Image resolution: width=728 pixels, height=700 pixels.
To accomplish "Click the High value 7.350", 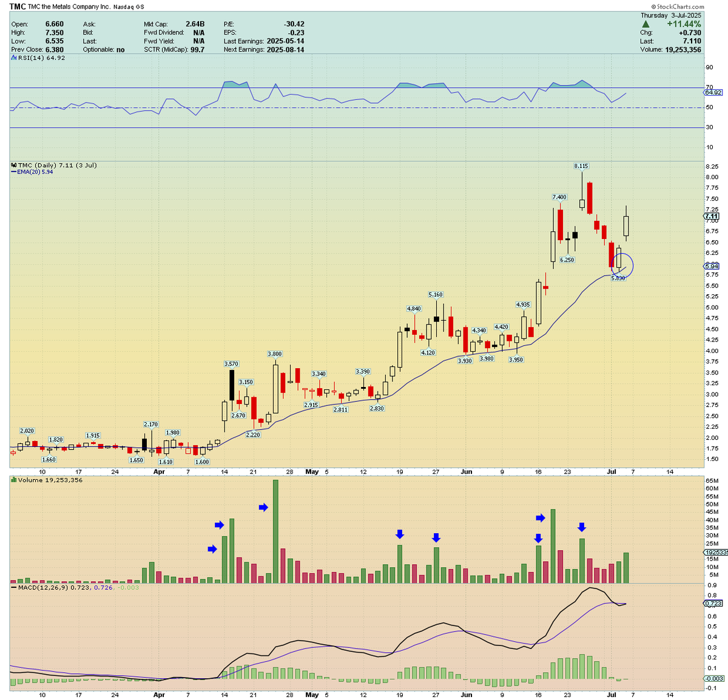I will click(55, 33).
